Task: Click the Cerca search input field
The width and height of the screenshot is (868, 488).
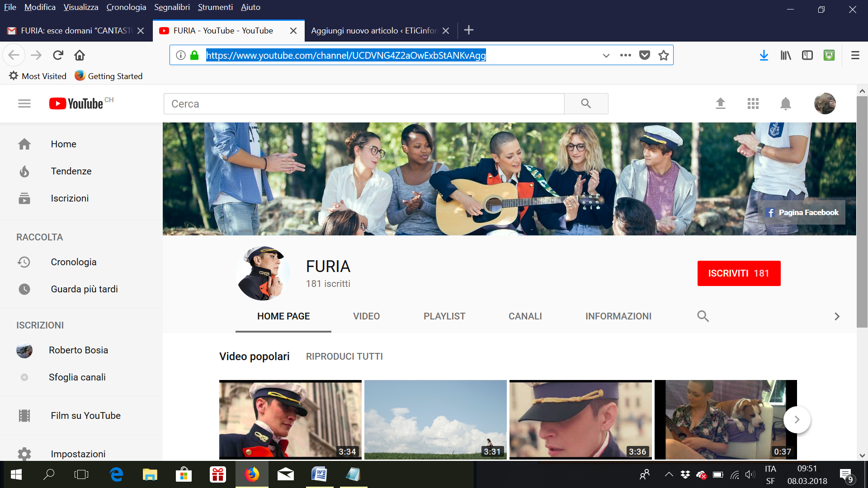Action: point(364,103)
